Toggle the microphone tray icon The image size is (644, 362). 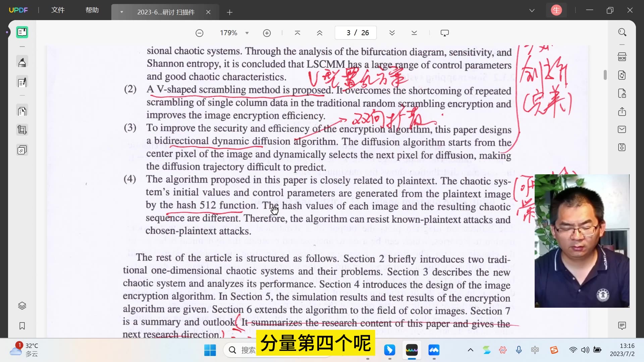(x=519, y=350)
